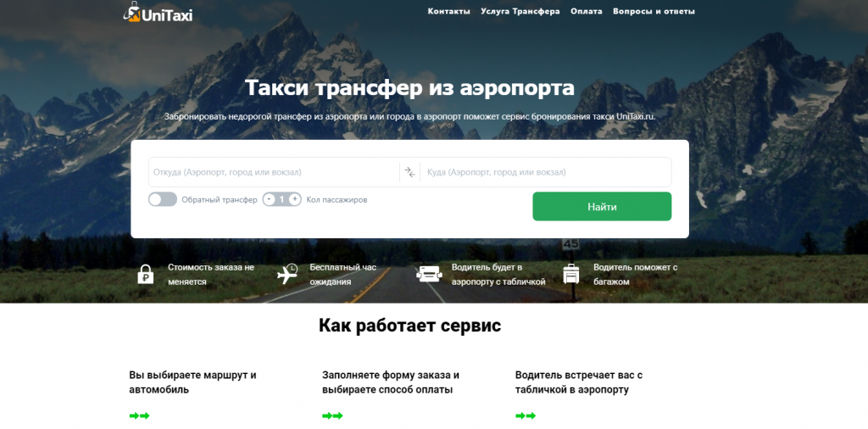Click text Стоимость заказа не меняется
Viewport: 868px width, 429px height.
[211, 274]
